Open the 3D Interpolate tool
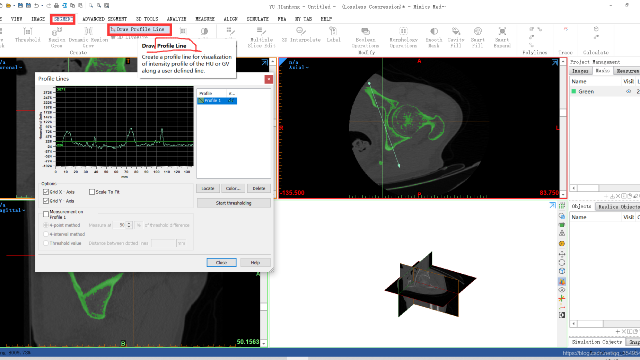The image size is (640, 360). 301,35
